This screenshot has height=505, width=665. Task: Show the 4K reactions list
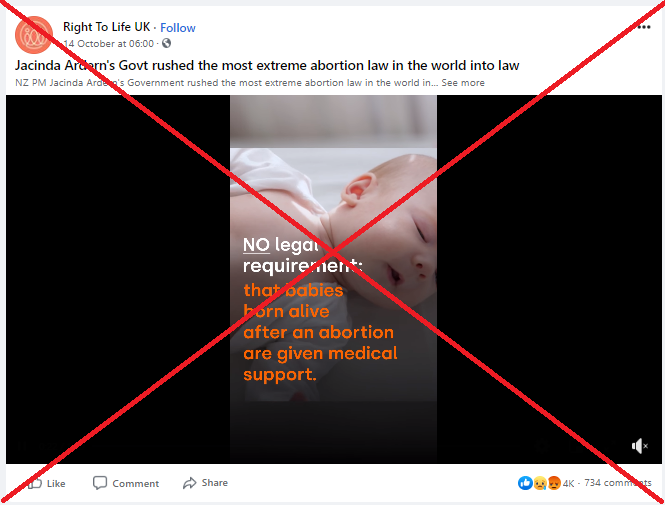pyautogui.click(x=568, y=483)
